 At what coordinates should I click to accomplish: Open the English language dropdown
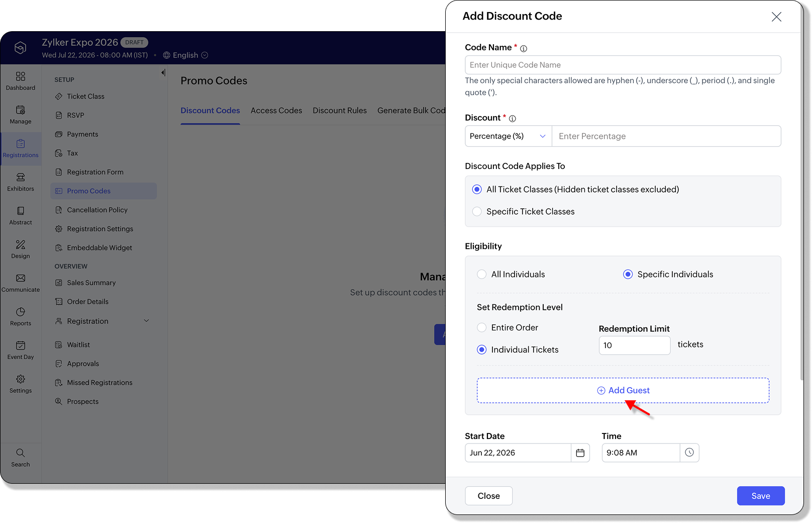(x=185, y=55)
